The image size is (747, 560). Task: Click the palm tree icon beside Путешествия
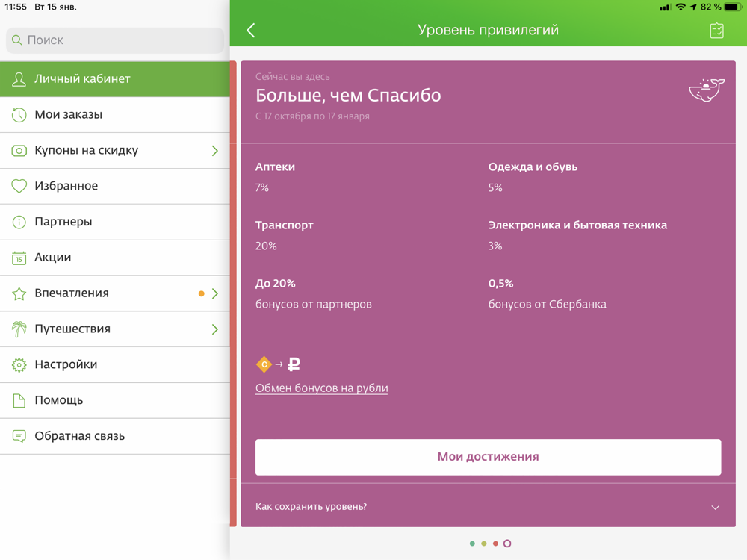(x=19, y=329)
